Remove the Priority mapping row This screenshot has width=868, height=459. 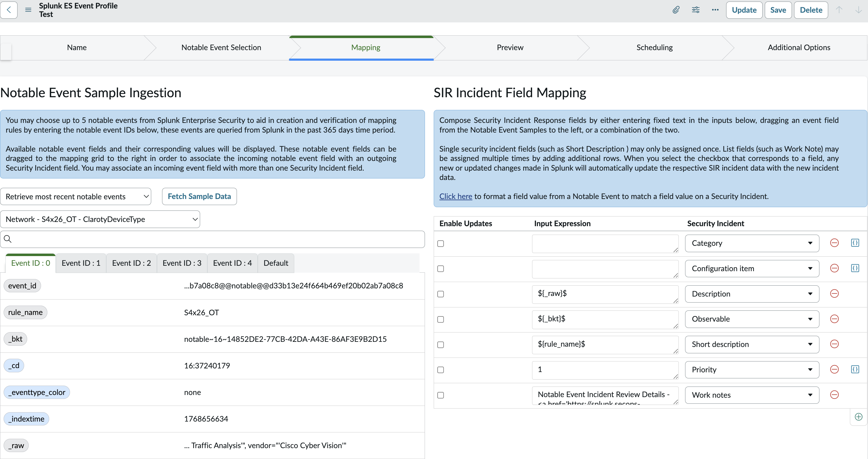pyautogui.click(x=834, y=369)
